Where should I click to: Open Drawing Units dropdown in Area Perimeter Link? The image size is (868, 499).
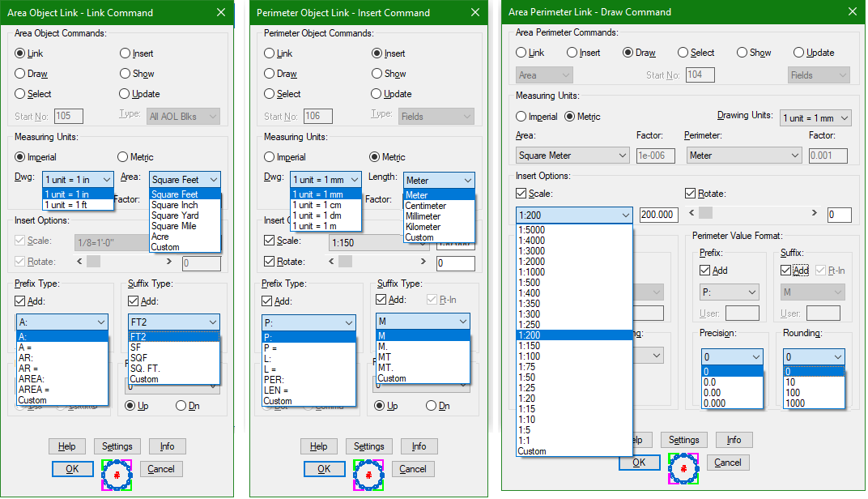(816, 118)
